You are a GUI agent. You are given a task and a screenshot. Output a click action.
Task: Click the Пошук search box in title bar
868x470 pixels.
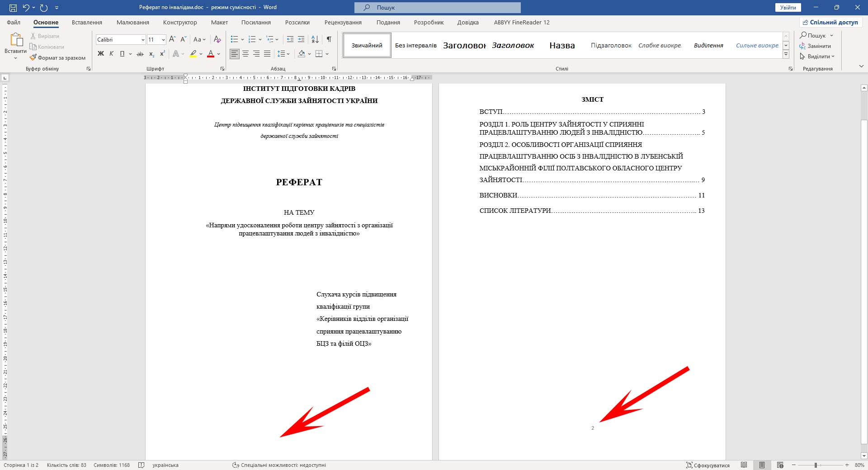pos(437,8)
